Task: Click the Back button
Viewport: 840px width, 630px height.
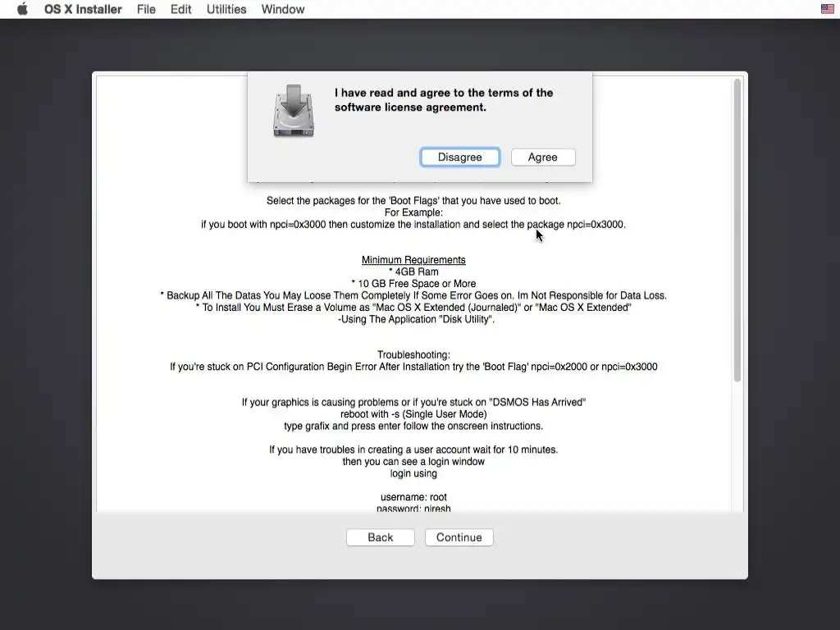Action: pos(381,537)
